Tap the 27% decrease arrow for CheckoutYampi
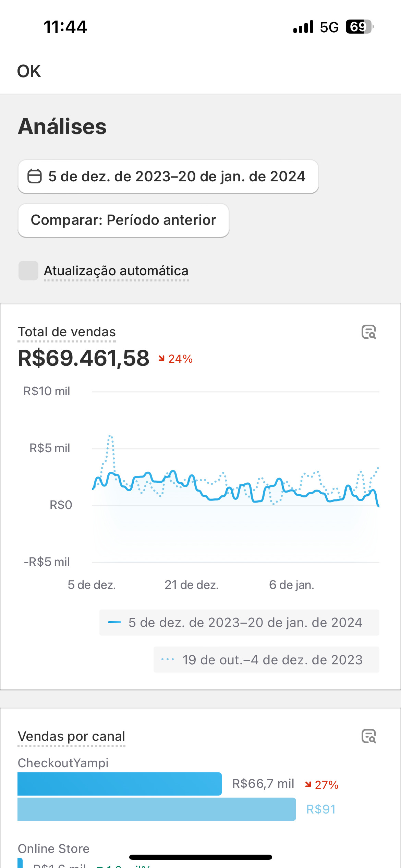The height and width of the screenshot is (868, 401). click(x=308, y=784)
